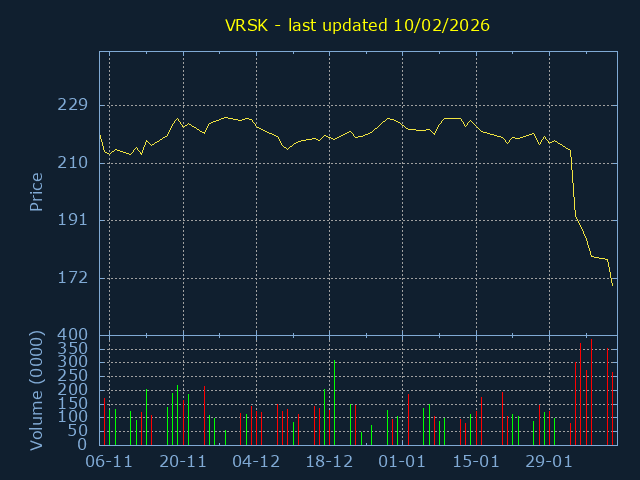Image resolution: width=640 pixels, height=480 pixels.
Task: Click the VRSK last updated chart title
Action: 356,25
